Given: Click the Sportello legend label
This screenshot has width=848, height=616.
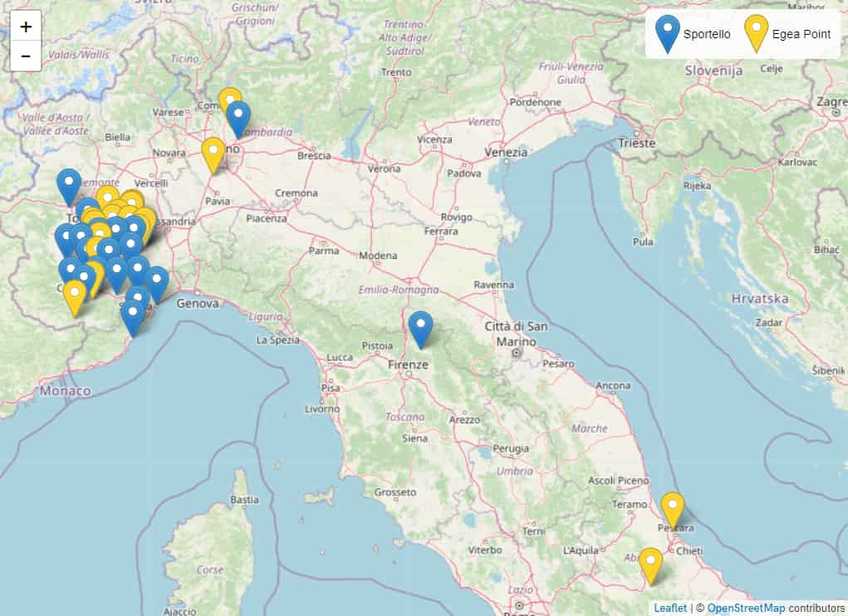Looking at the screenshot, I should click(707, 34).
